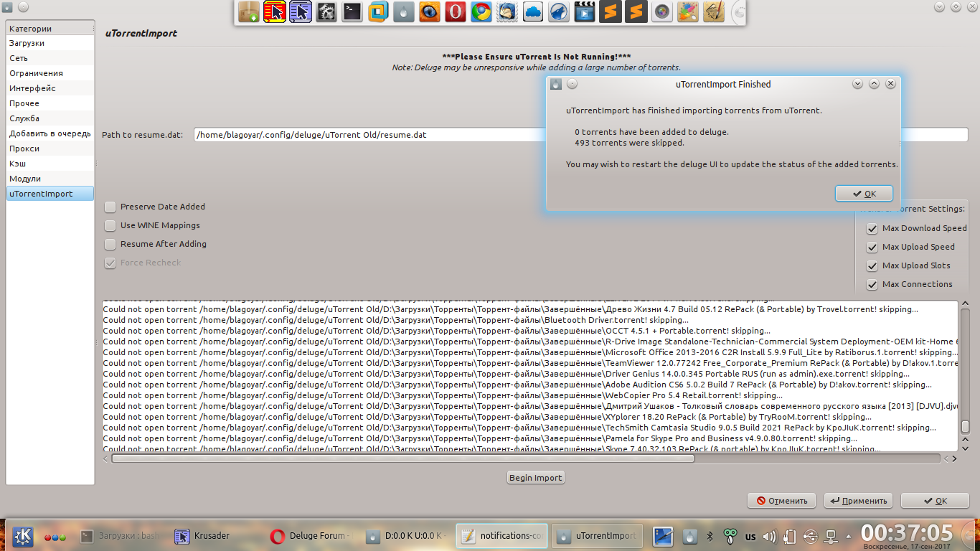Uncheck Max Upload Speed

tap(872, 247)
